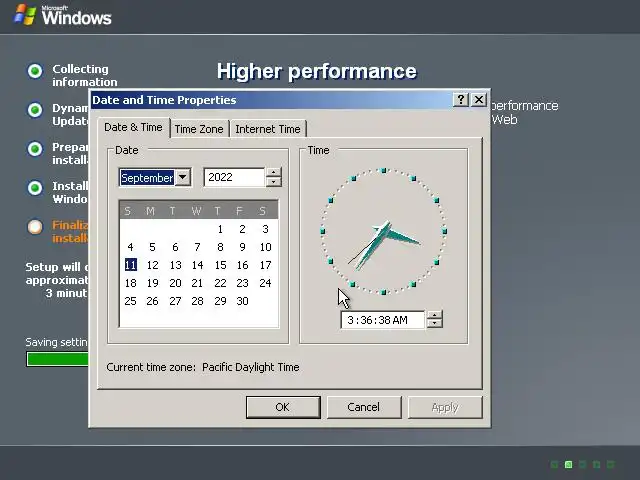640x480 pixels.
Task: Confirm with the OK button
Action: pos(283,407)
